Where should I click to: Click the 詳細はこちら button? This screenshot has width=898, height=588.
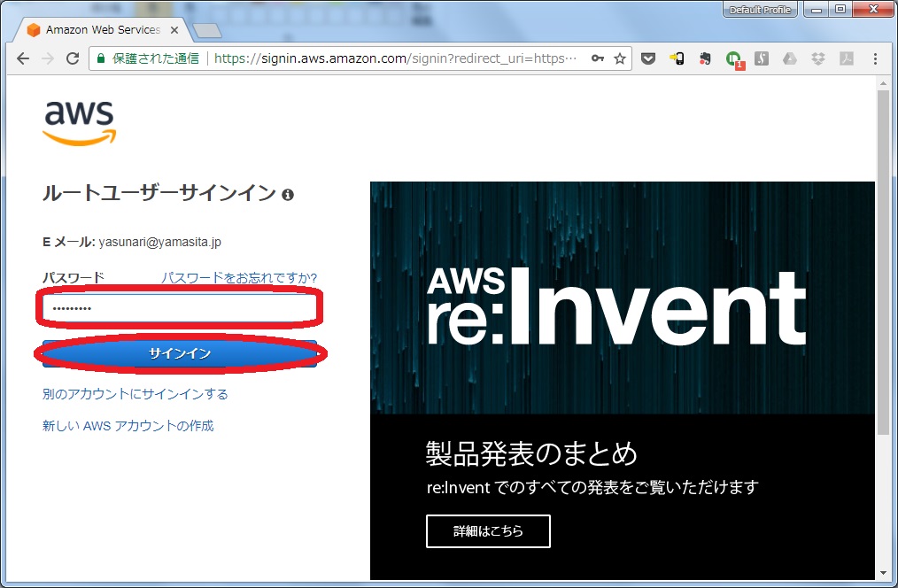(488, 531)
